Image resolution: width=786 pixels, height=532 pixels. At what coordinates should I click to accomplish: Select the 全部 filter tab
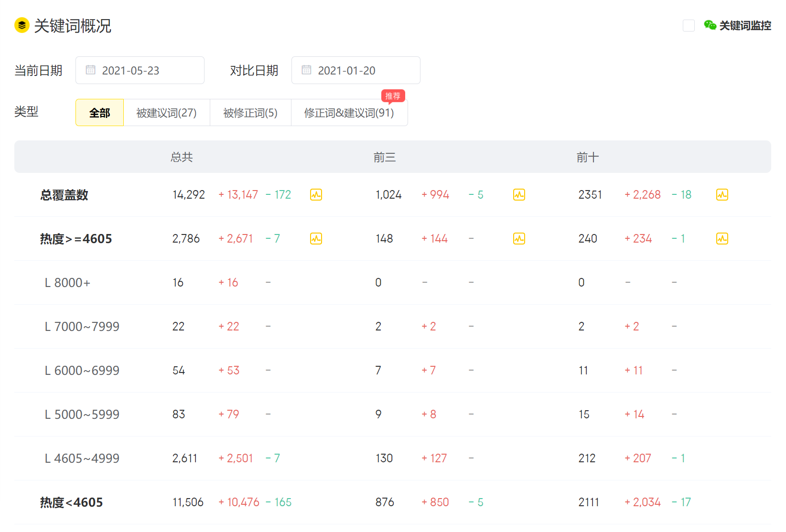pos(99,112)
